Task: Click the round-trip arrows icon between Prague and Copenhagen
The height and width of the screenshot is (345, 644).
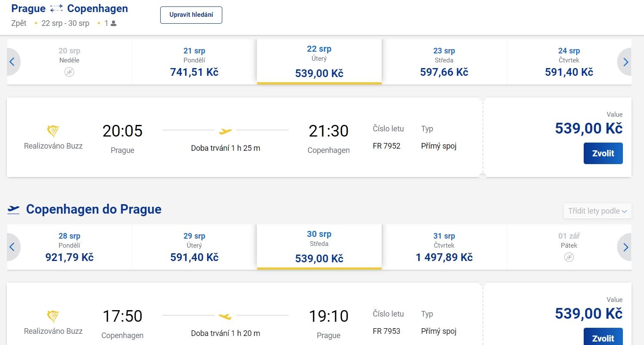Action: pos(56,9)
